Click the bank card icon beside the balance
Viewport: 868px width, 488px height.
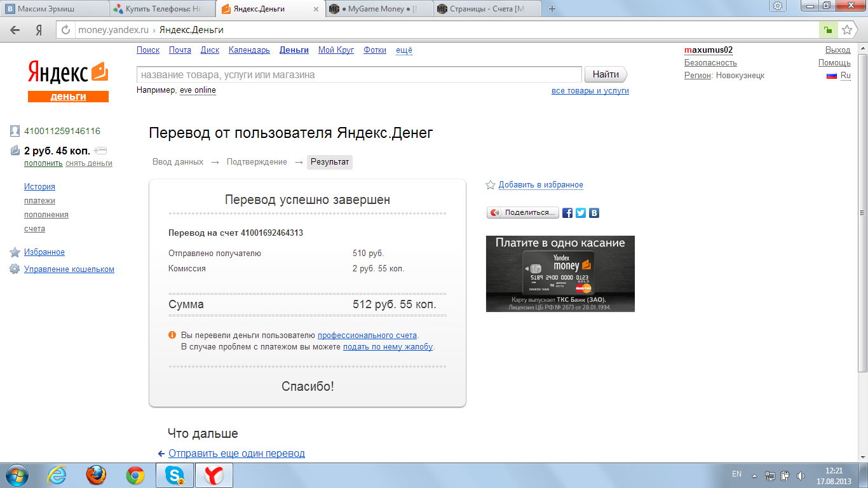100,151
